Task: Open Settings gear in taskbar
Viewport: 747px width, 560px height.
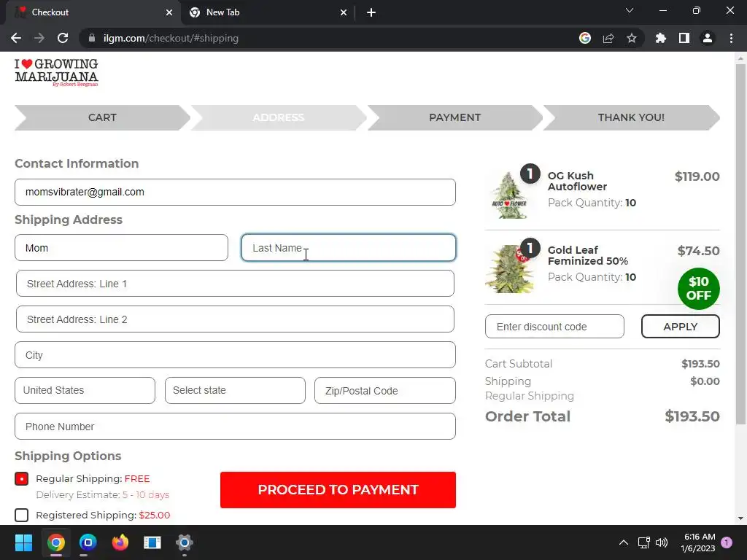Action: coord(185,542)
